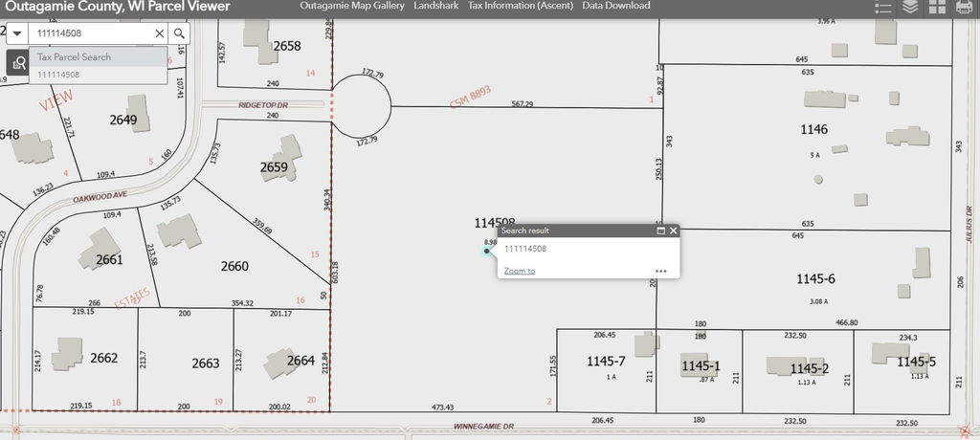Expand the search source dropdown arrow
Image resolution: width=980 pixels, height=440 pixels.
[x=17, y=33]
